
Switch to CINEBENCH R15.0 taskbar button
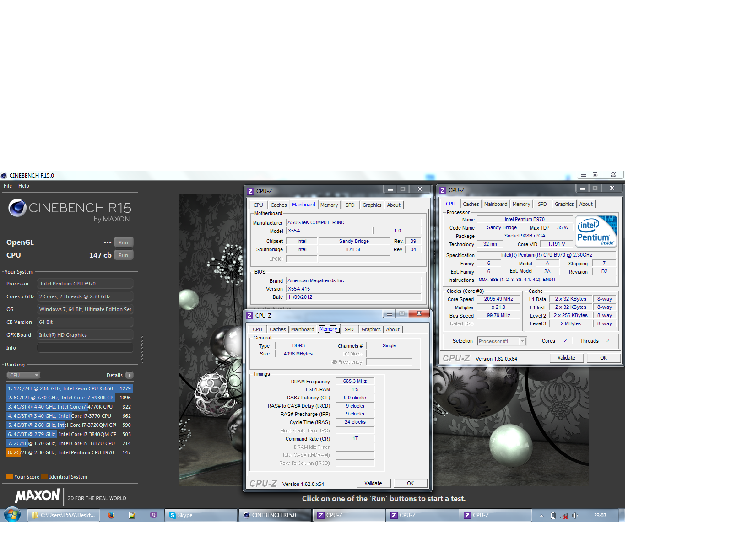click(x=275, y=515)
